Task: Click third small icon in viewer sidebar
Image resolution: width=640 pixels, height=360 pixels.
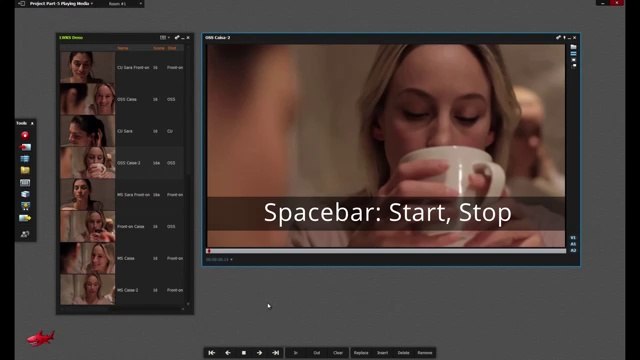Action: (573, 60)
